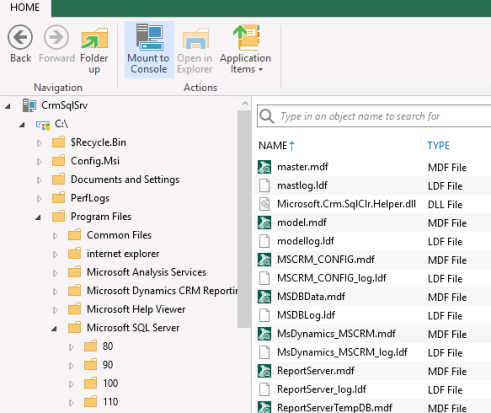Click the Back navigation arrow icon

click(20, 37)
